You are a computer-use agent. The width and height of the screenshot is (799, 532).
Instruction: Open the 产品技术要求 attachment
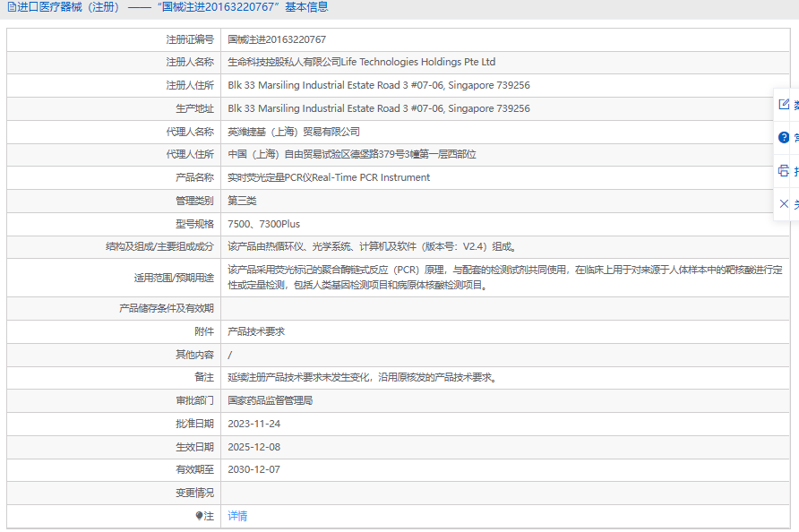pos(256,331)
